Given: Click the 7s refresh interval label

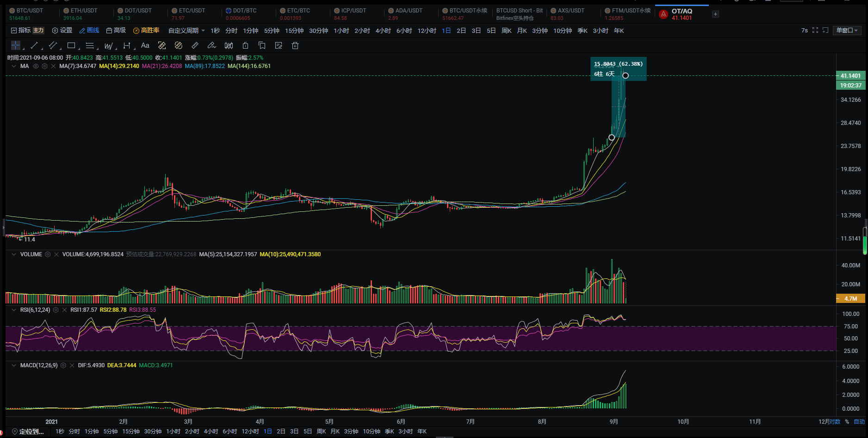Looking at the screenshot, I should pyautogui.click(x=804, y=30).
